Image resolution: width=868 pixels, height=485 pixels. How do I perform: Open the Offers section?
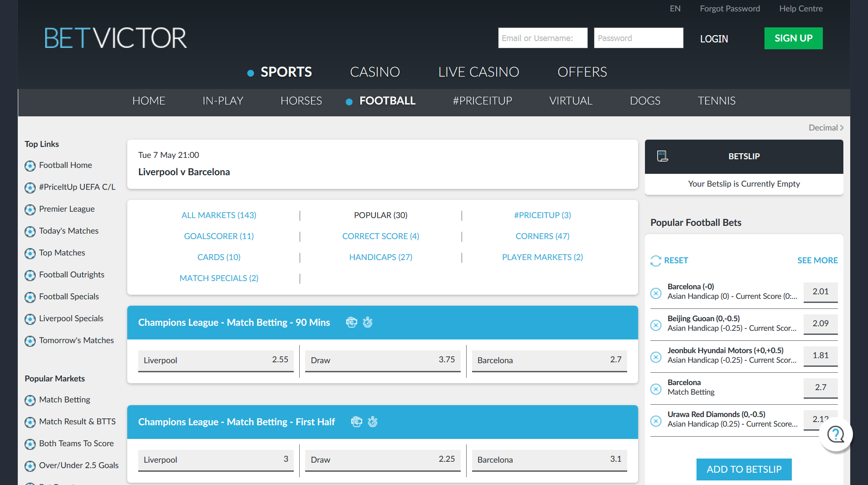pos(582,72)
